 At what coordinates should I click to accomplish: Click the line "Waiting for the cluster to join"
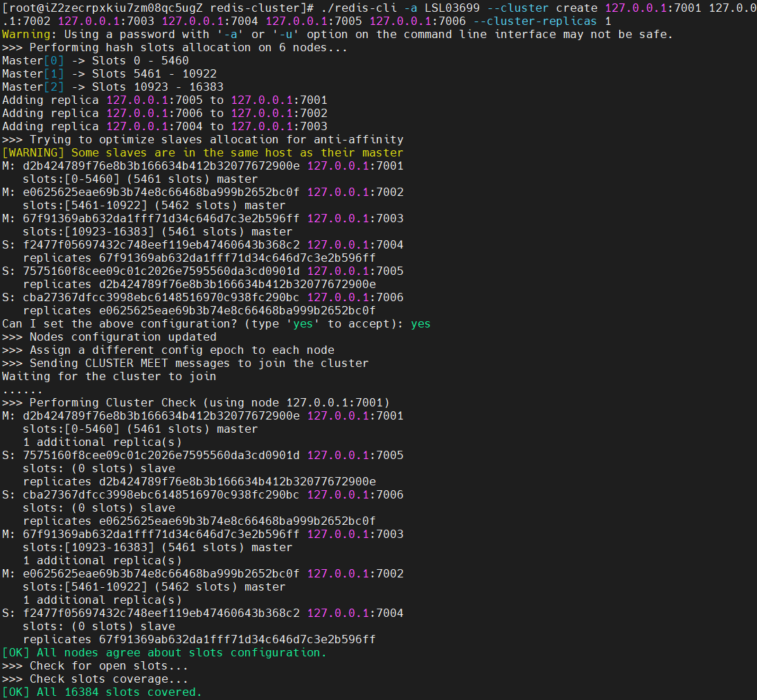click(109, 377)
